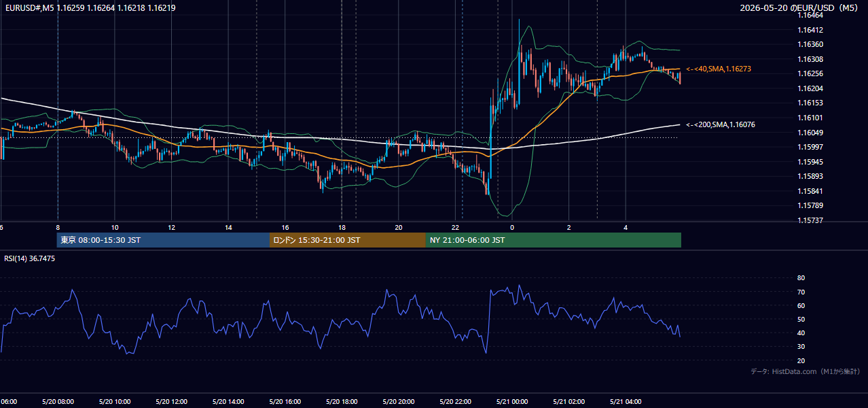Click price axis label 1.15945
Viewport: 868px width, 408px height.
click(x=810, y=162)
